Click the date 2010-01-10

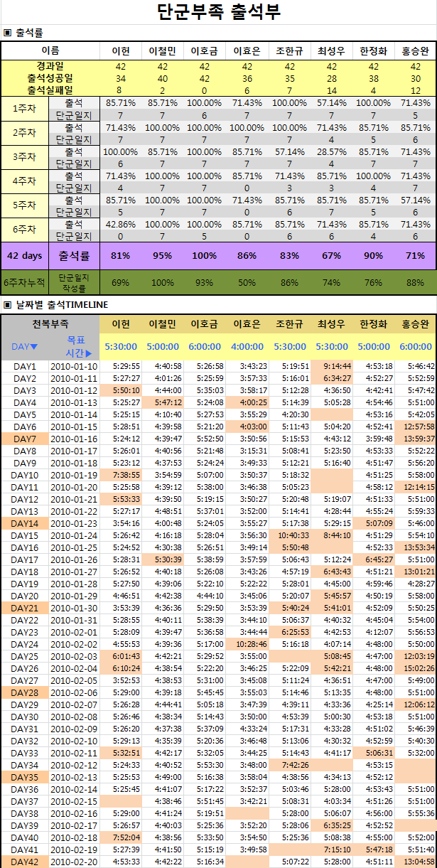point(75,366)
